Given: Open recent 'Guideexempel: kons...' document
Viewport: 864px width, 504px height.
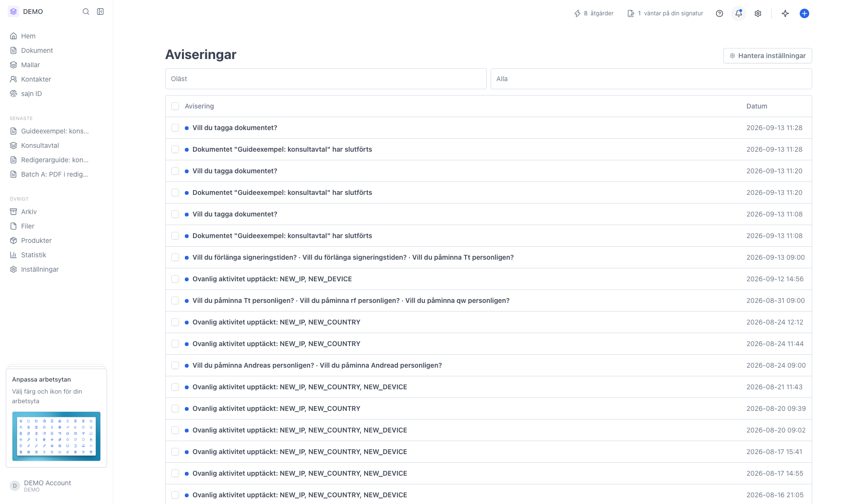Looking at the screenshot, I should (x=56, y=131).
